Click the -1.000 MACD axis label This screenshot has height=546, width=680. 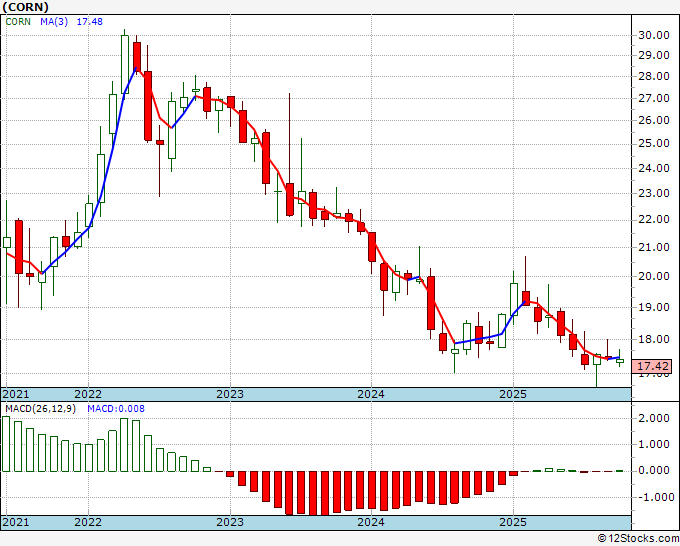[652, 496]
